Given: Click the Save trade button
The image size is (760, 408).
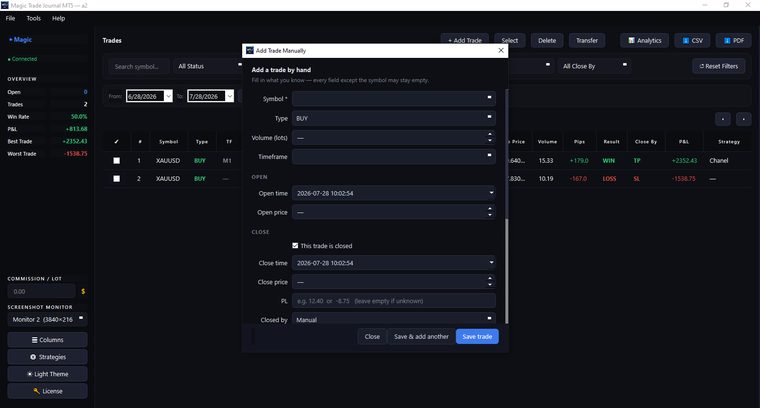Looking at the screenshot, I should click(477, 336).
